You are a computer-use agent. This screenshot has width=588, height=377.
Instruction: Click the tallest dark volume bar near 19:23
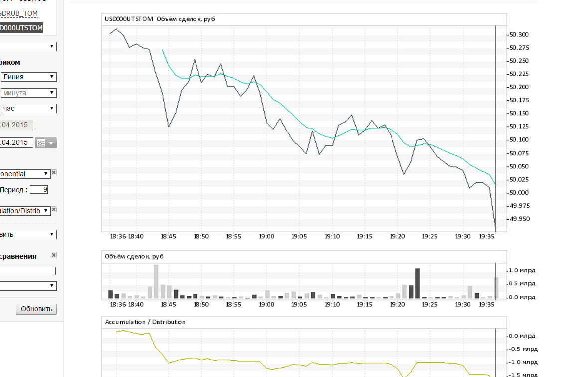418,283
